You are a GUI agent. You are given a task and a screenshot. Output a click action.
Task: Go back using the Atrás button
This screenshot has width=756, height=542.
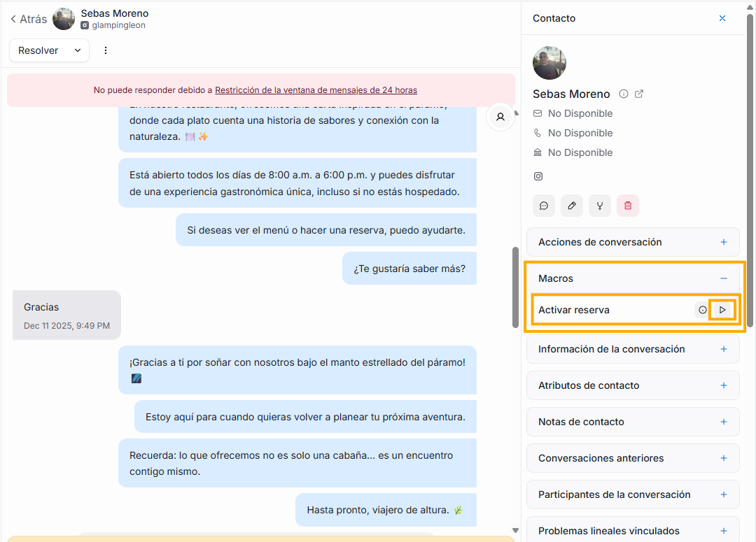[x=29, y=19]
